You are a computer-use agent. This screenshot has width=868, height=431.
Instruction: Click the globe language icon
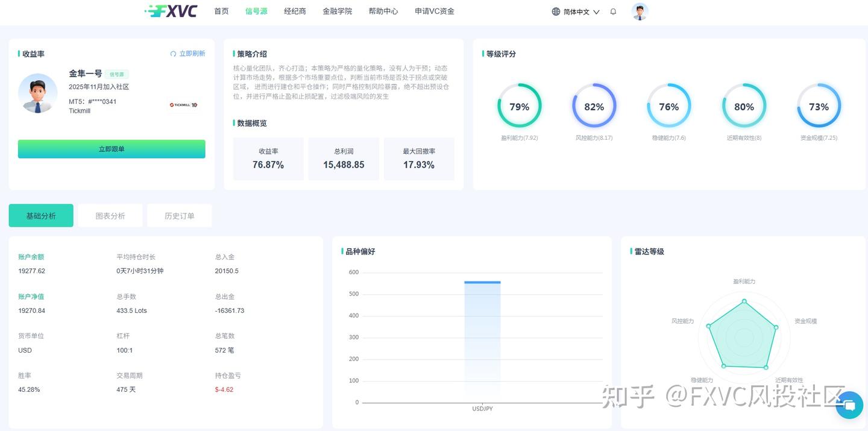point(556,11)
